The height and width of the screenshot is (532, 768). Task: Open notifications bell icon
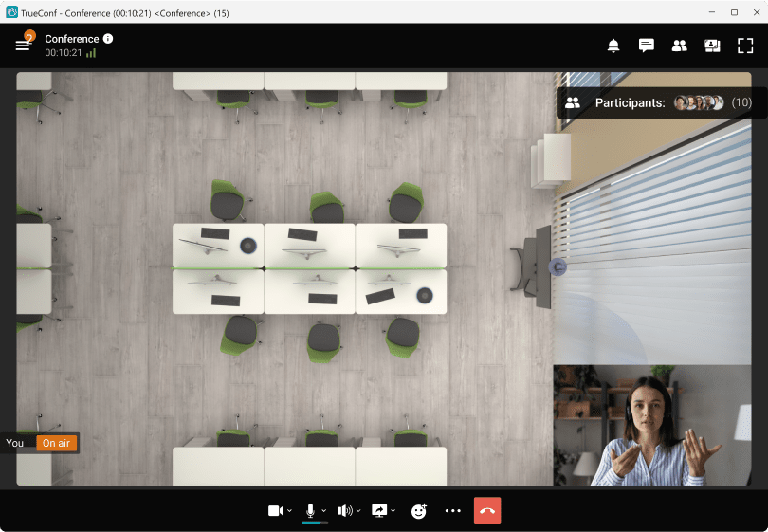pyautogui.click(x=613, y=46)
